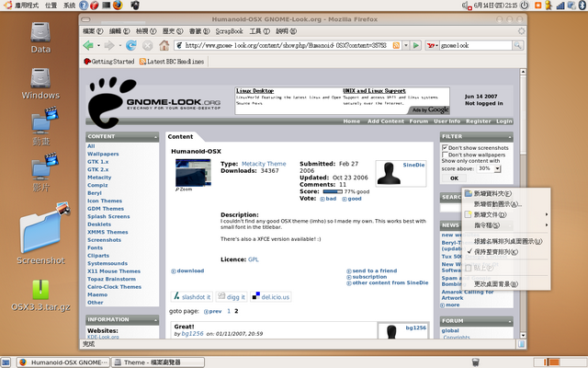Click the search magnifier icon

(517, 45)
